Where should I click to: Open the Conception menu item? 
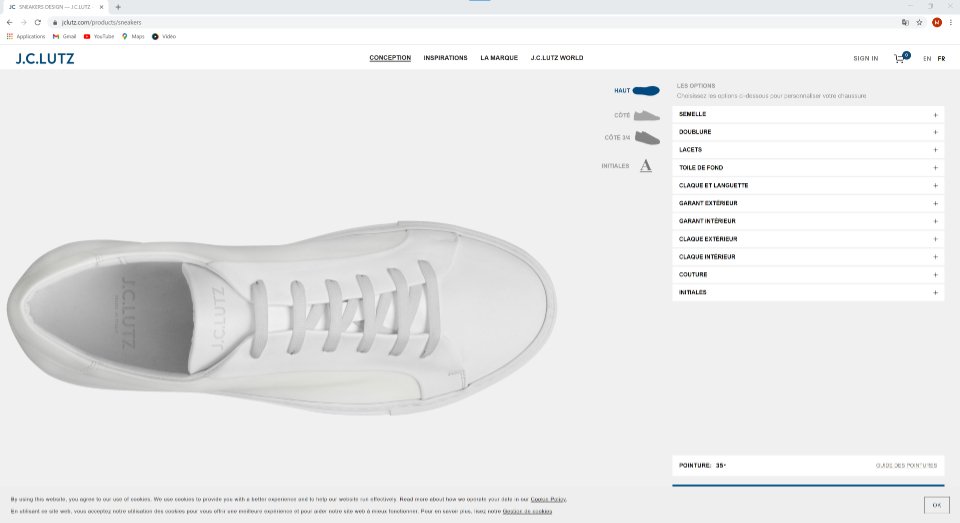[390, 58]
